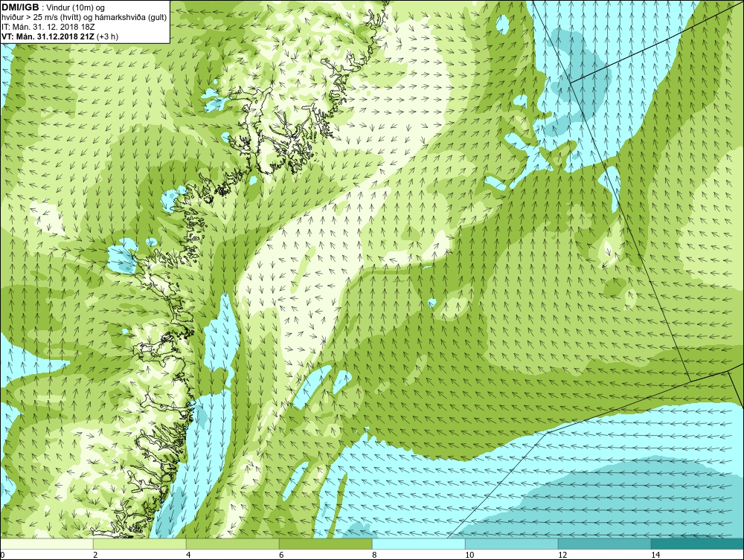Click the '0' scale label

(2, 555)
